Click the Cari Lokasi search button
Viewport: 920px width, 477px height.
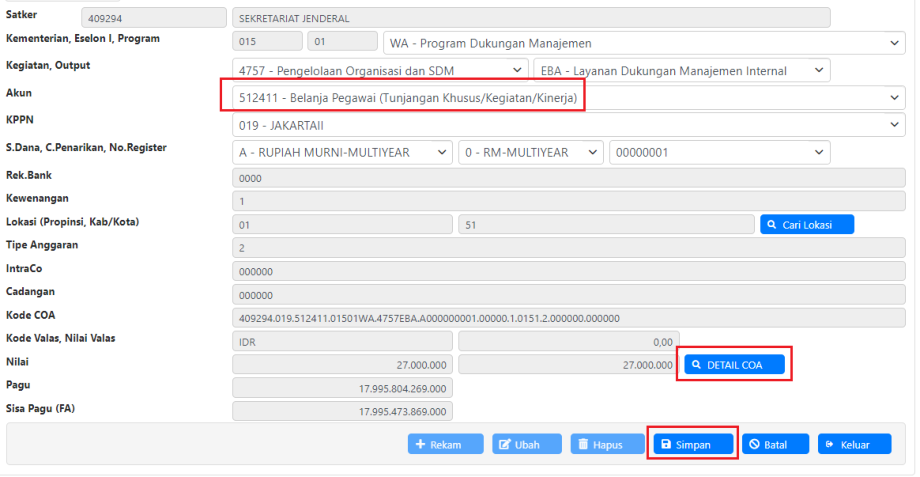coord(807,225)
